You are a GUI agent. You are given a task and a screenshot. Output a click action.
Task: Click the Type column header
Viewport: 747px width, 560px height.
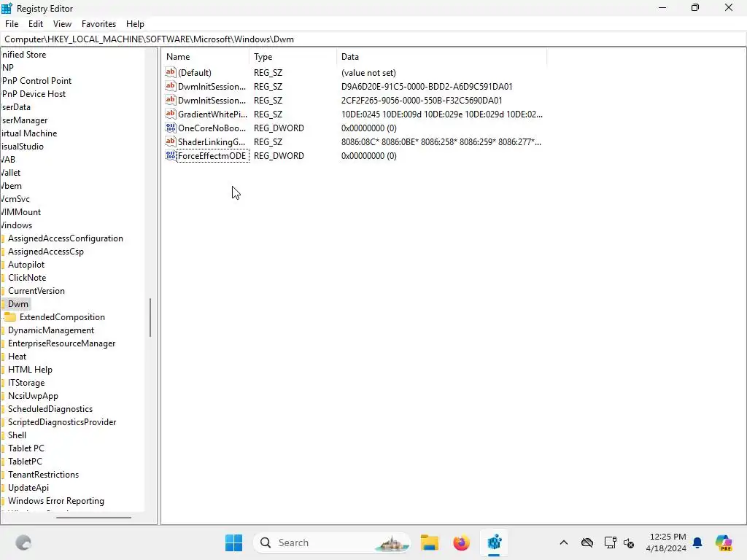coord(293,57)
